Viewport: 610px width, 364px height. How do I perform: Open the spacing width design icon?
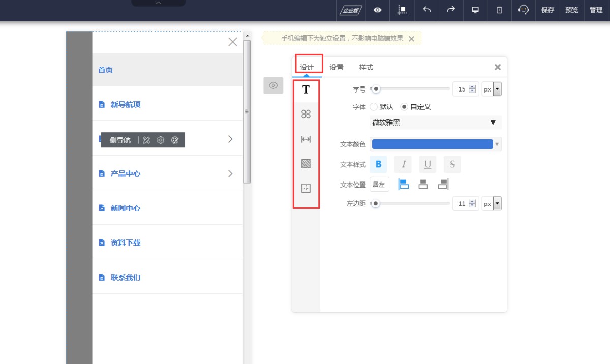[x=306, y=139]
